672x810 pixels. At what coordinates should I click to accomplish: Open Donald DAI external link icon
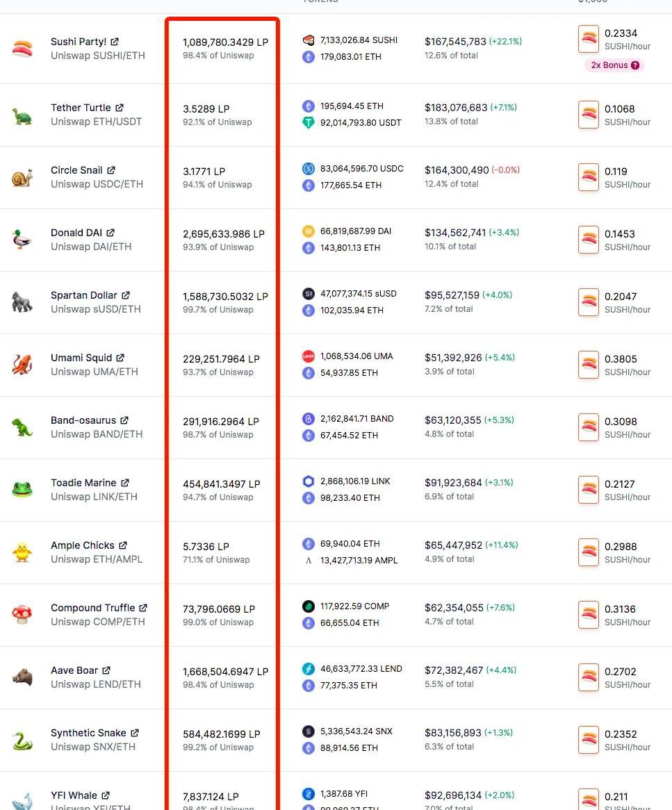tap(110, 233)
